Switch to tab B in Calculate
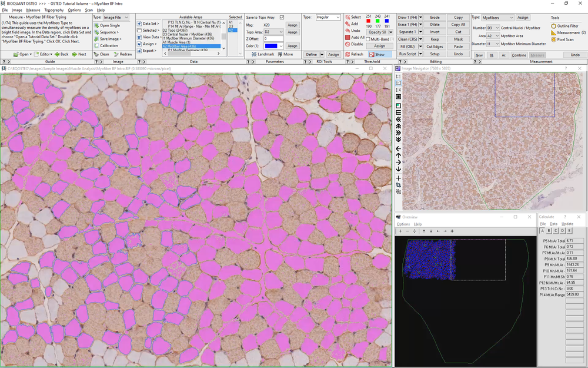Viewport: 588px width, 368px height. pyautogui.click(x=549, y=231)
